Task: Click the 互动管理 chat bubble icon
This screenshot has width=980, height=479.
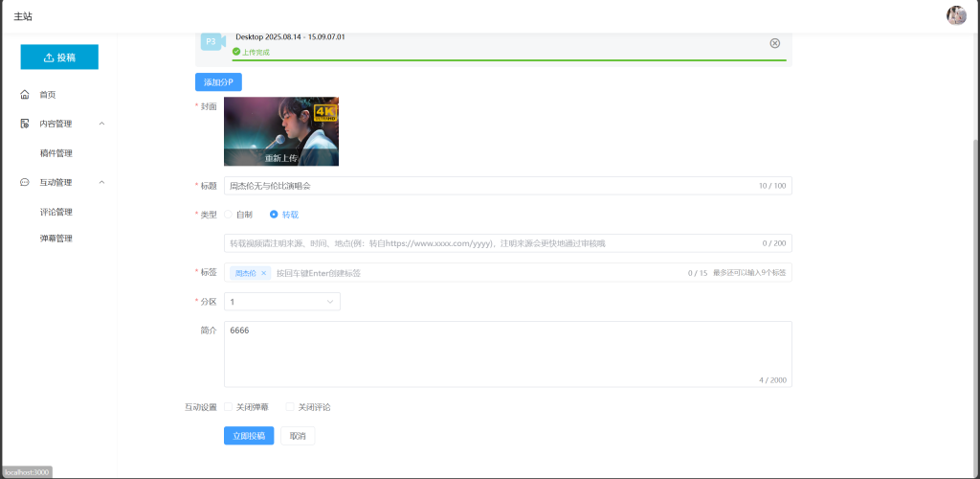Action: click(x=25, y=182)
